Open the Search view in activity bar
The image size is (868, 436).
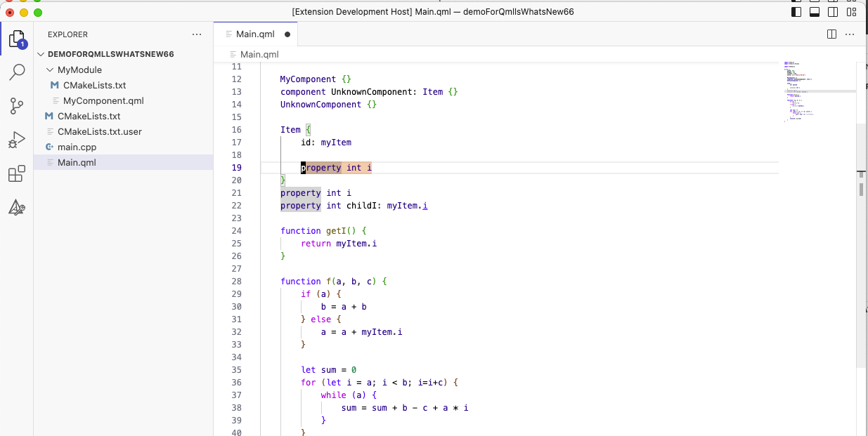(x=17, y=72)
